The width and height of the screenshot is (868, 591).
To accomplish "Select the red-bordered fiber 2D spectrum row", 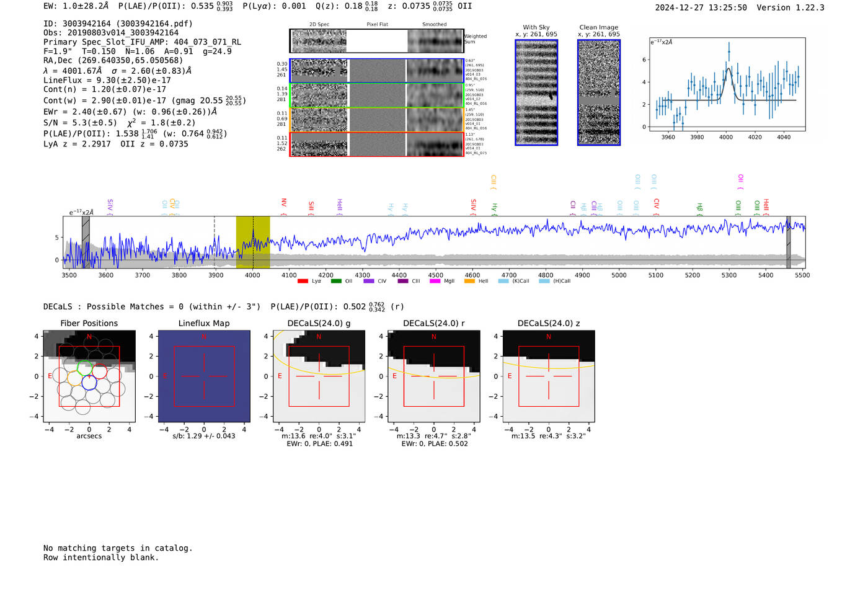I will pos(376,144).
